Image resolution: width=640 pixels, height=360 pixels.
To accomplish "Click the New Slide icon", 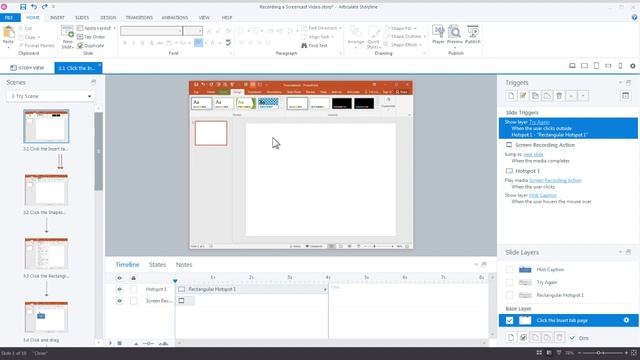I will pyautogui.click(x=67, y=32).
